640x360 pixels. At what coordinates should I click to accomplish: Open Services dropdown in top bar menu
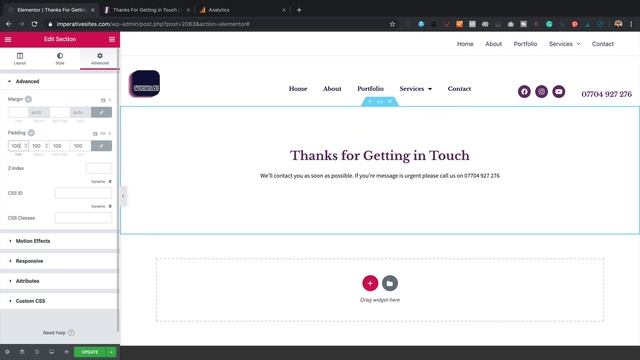[x=564, y=44]
